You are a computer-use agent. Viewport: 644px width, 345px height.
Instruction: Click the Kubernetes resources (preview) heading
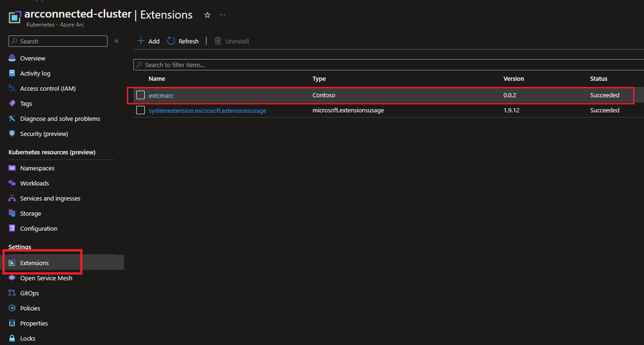coord(52,152)
